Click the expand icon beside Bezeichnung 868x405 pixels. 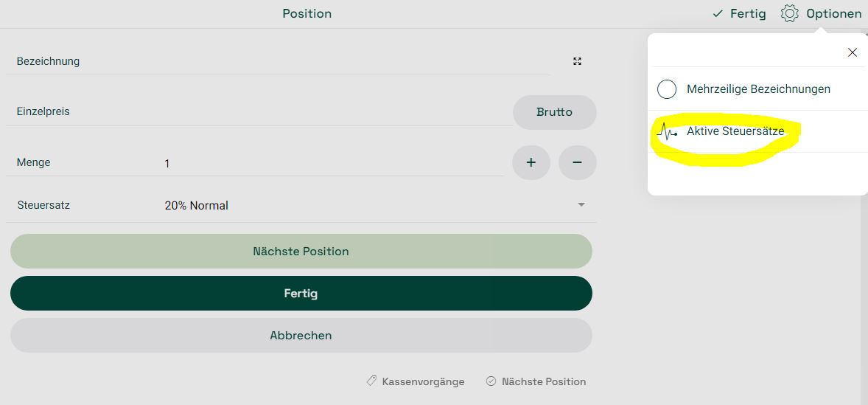[x=578, y=61]
